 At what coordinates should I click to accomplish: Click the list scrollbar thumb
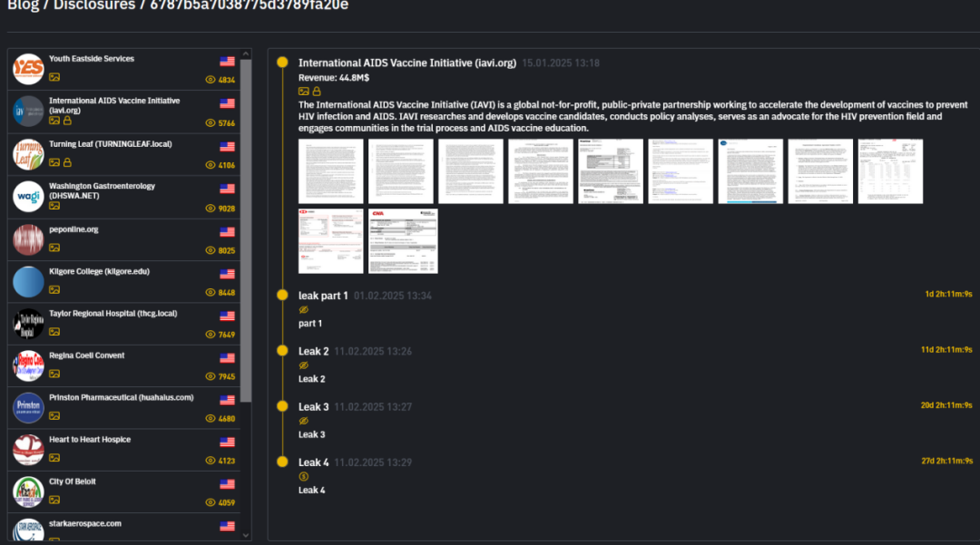point(246,231)
